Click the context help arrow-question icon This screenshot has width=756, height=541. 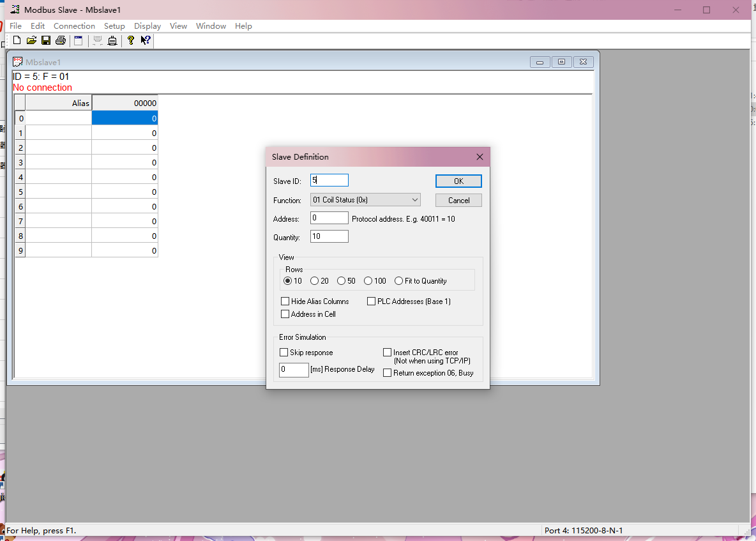146,40
